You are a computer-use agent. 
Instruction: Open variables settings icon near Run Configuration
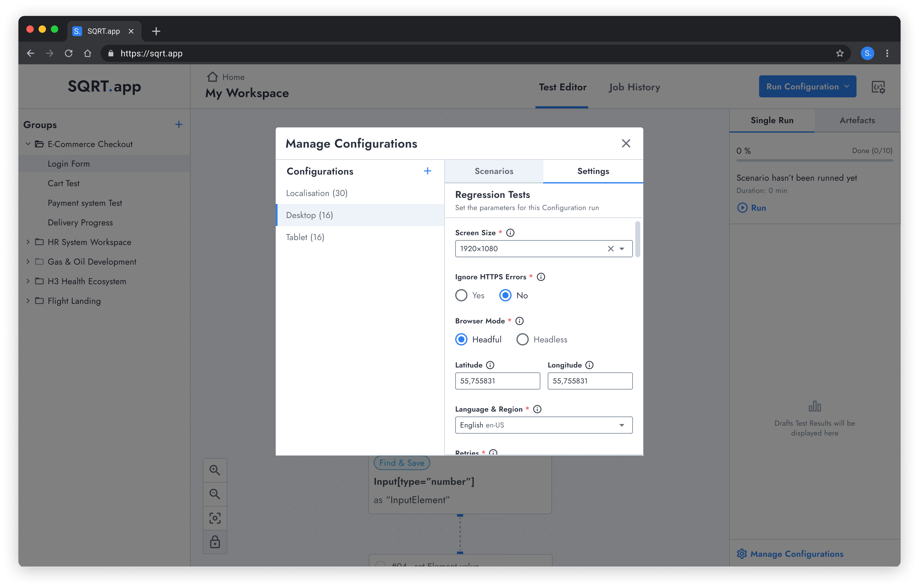coord(878,87)
